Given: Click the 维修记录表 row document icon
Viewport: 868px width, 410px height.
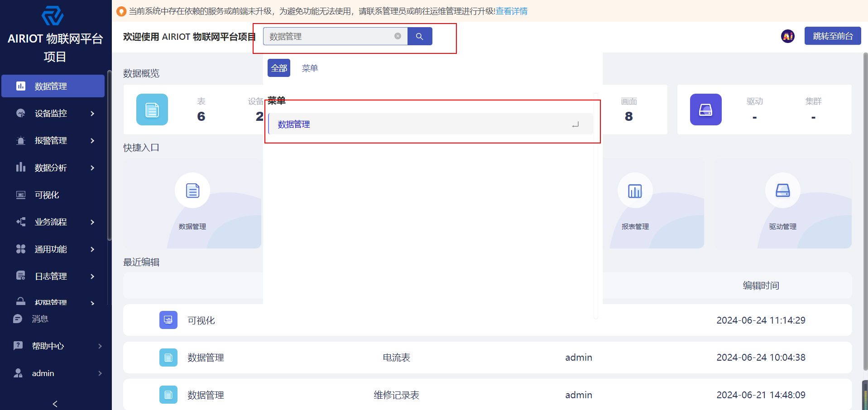Looking at the screenshot, I should (x=168, y=395).
